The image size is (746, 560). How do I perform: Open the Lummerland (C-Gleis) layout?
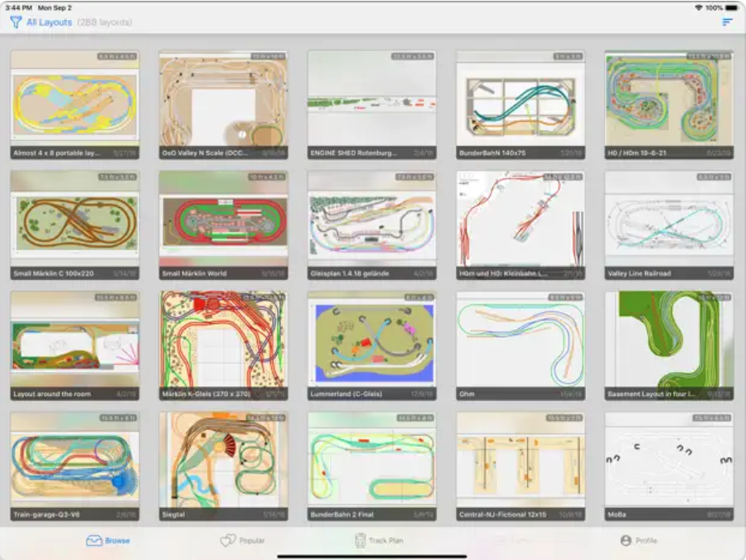click(371, 345)
